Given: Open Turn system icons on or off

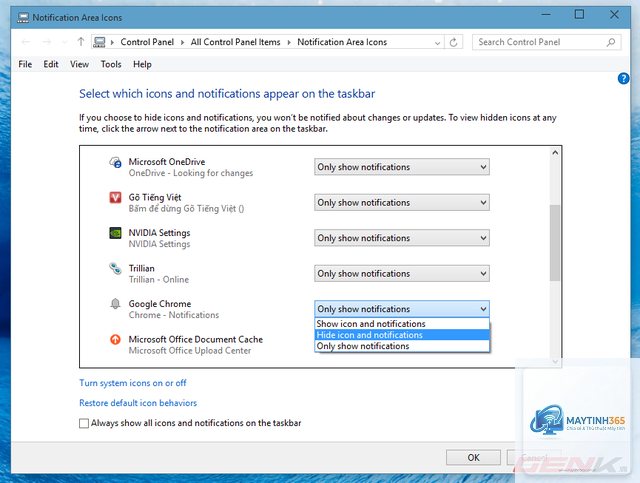Looking at the screenshot, I should pos(133,383).
